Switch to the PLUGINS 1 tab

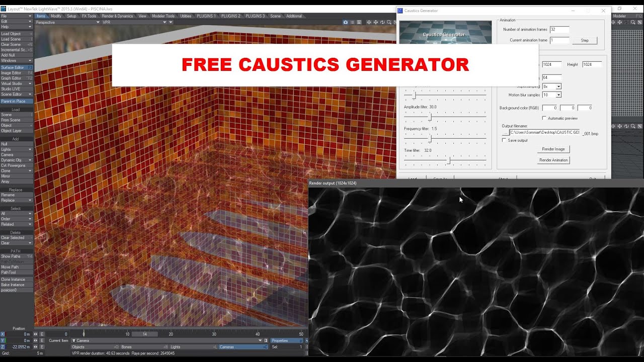(206, 16)
